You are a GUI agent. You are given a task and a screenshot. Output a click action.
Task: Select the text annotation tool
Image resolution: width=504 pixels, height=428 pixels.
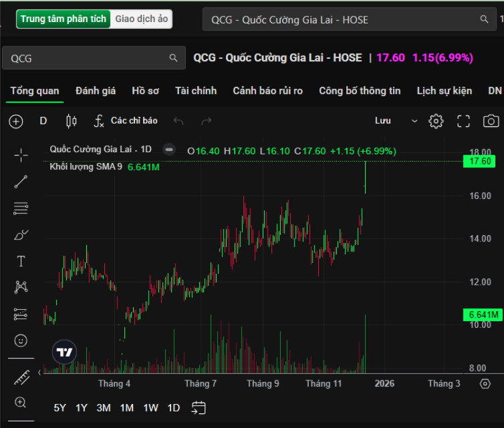[21, 261]
